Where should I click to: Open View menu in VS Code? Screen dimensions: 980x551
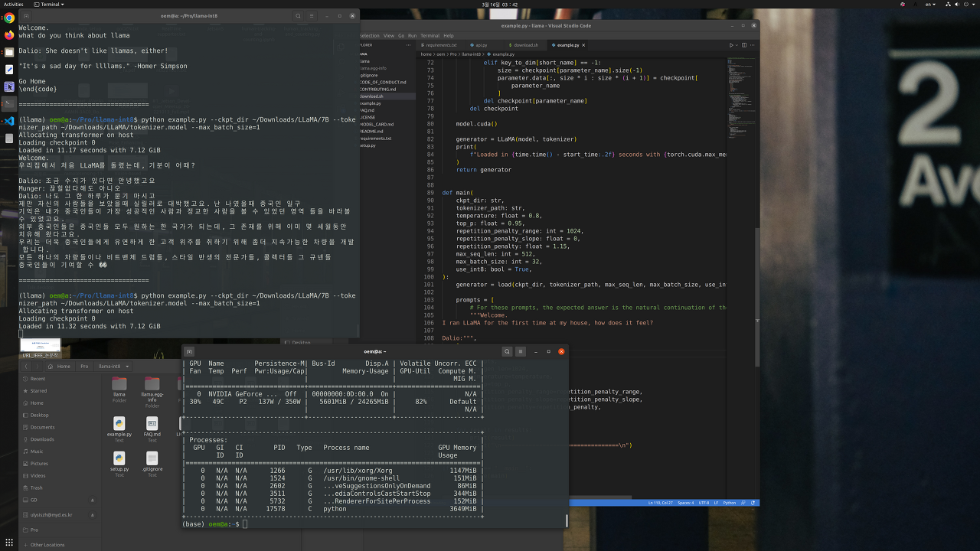pos(389,35)
